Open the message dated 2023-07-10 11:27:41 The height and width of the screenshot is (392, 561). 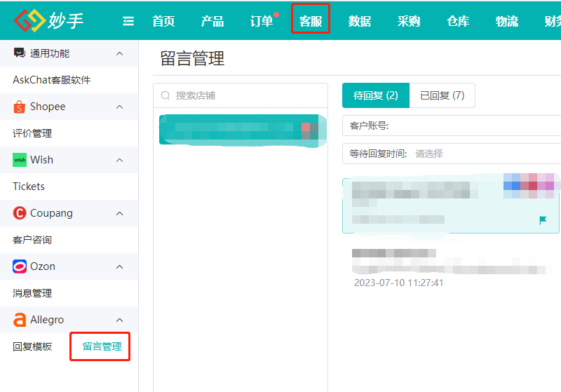(450, 268)
